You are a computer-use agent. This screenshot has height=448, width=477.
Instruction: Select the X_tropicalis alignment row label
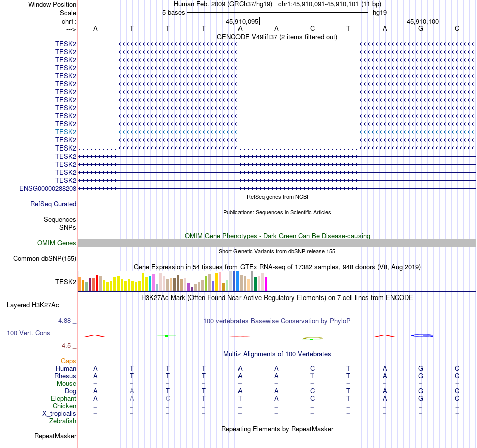pyautogui.click(x=59, y=414)
